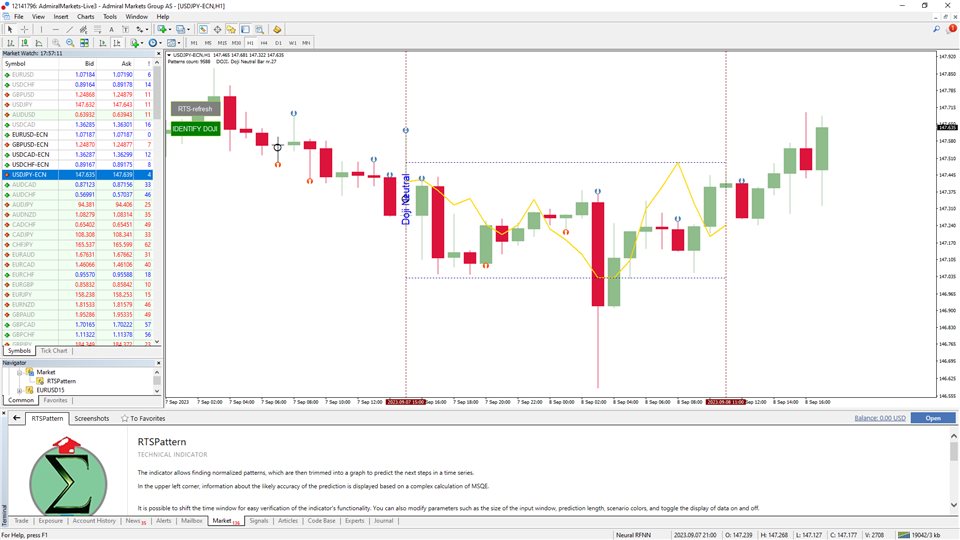Screen dimensions: 960x540
Task: Switch chart to bar chart
Action: click(x=10, y=43)
